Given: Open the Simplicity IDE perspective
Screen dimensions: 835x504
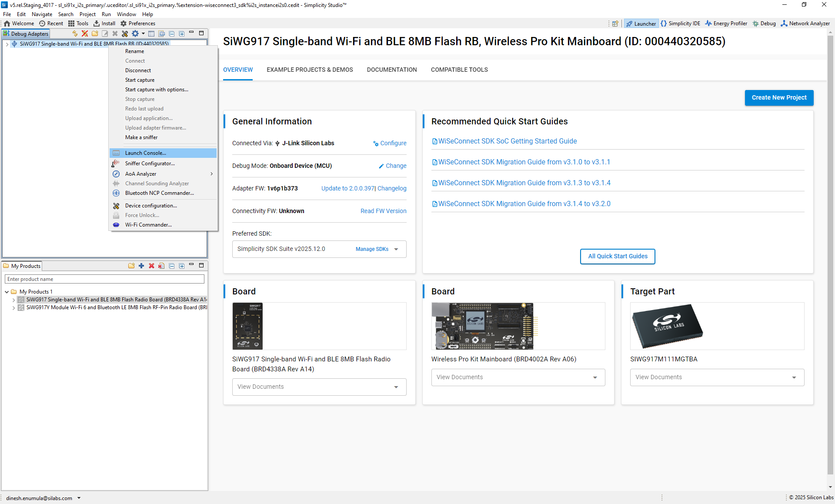Looking at the screenshot, I should point(680,23).
